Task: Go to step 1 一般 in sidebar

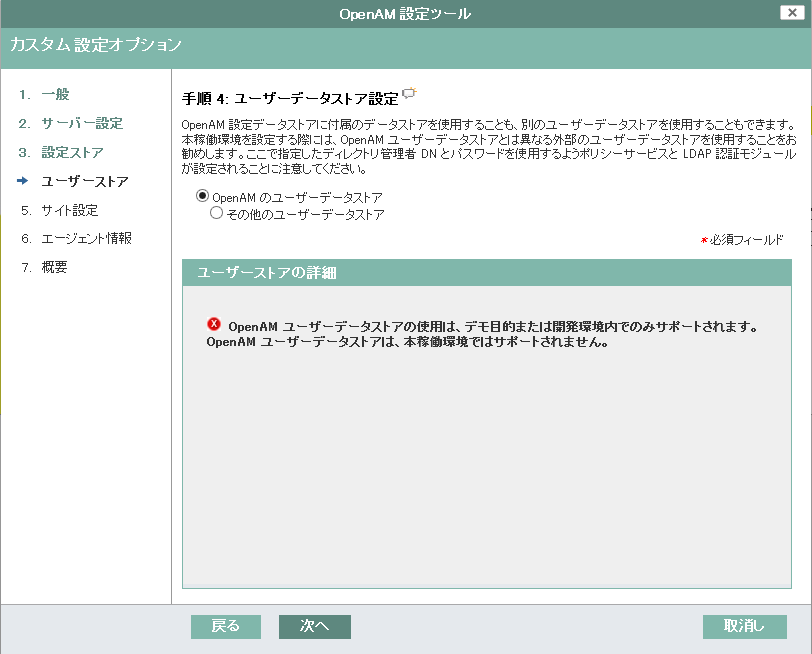Action: 55,94
